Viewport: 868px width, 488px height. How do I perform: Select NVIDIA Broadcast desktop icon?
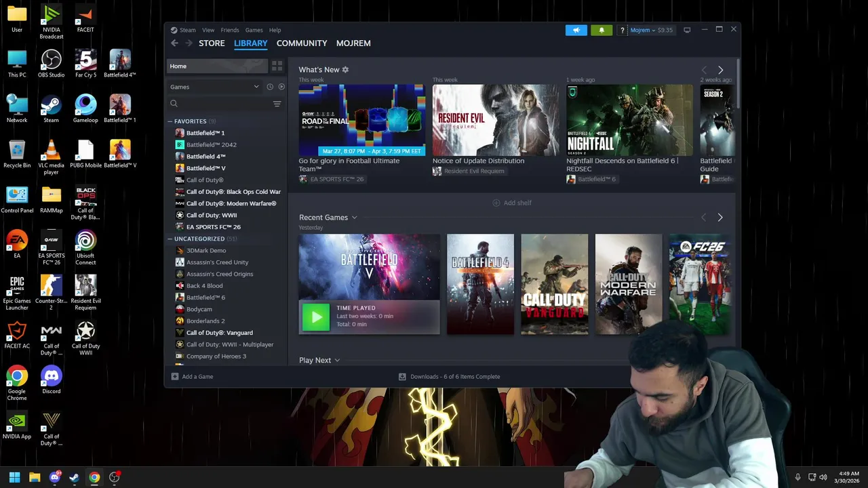[51, 22]
